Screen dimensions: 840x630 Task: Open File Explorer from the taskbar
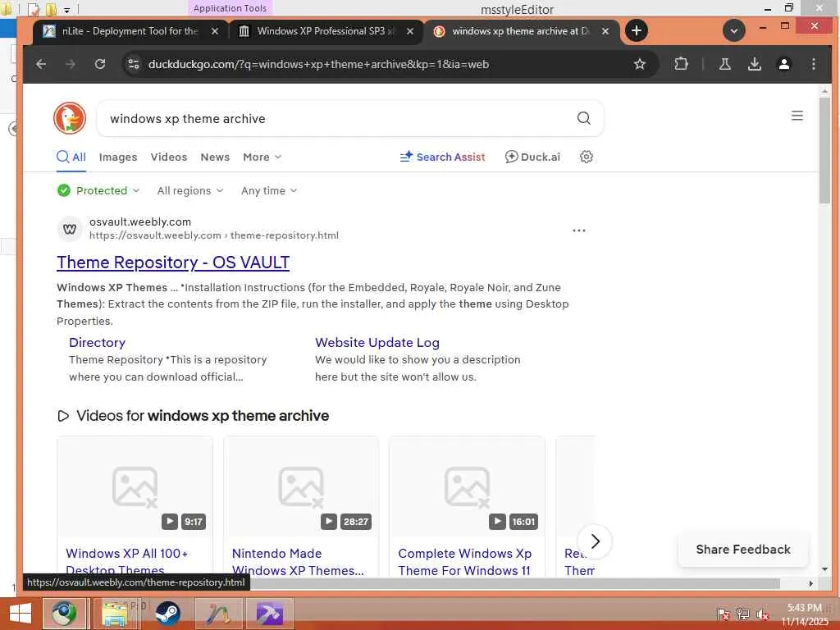115,614
